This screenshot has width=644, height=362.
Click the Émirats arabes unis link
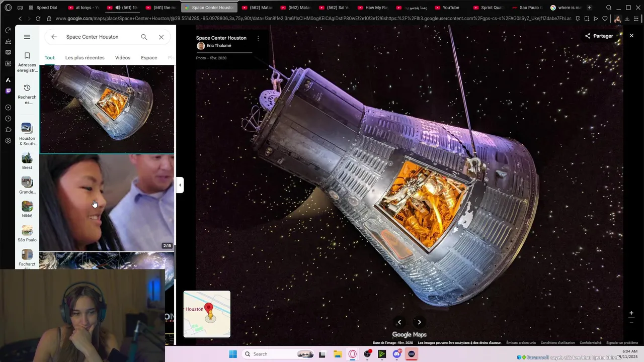click(x=521, y=343)
